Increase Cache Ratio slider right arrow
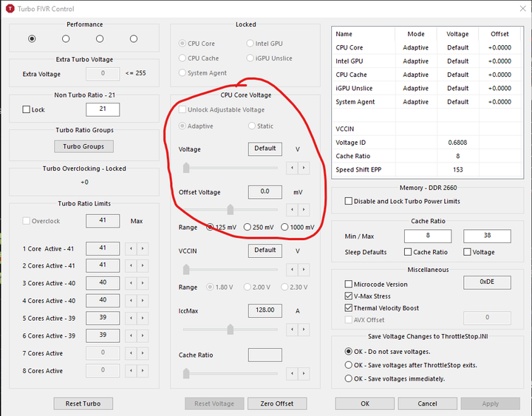 pyautogui.click(x=304, y=374)
